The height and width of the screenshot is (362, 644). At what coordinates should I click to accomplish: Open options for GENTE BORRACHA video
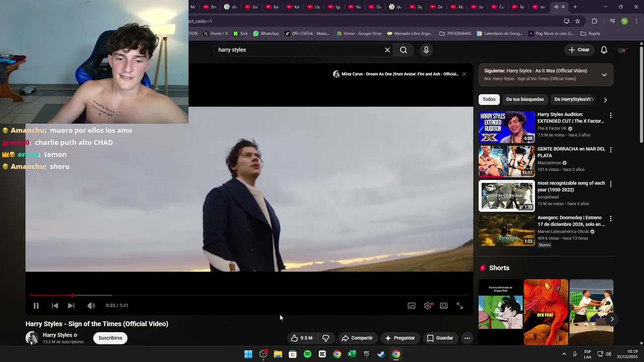pos(611,150)
